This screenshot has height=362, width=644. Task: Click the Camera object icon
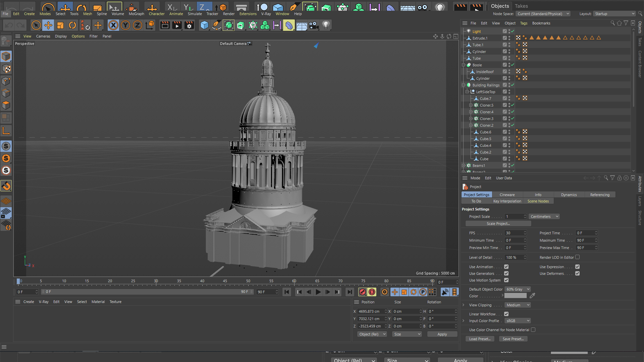[x=314, y=25]
